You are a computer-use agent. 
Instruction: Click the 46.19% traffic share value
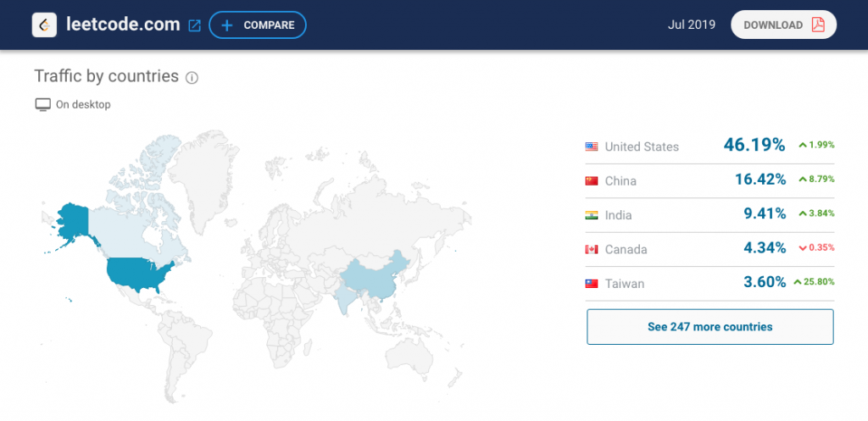(x=754, y=146)
